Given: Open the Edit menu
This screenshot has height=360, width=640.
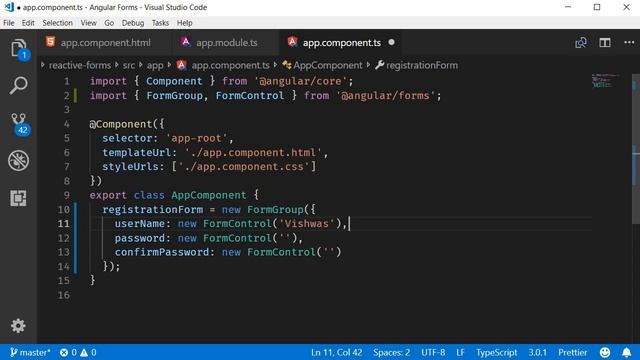Looking at the screenshot, I should tap(28, 23).
